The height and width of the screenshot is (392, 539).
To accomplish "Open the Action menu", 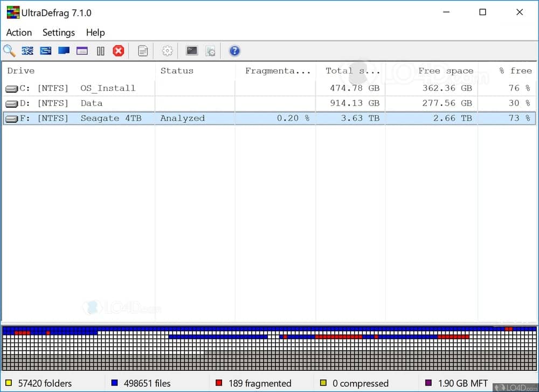I will [19, 32].
